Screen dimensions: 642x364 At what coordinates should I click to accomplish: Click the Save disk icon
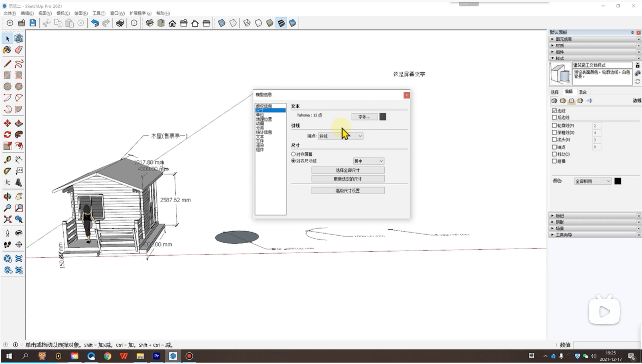33,23
